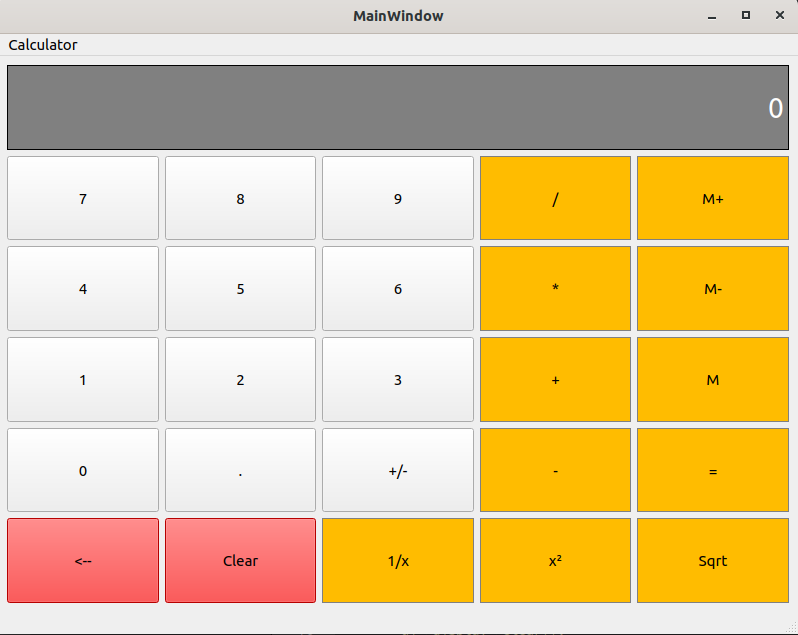
Task: Insert a decimal point
Action: pos(240,470)
